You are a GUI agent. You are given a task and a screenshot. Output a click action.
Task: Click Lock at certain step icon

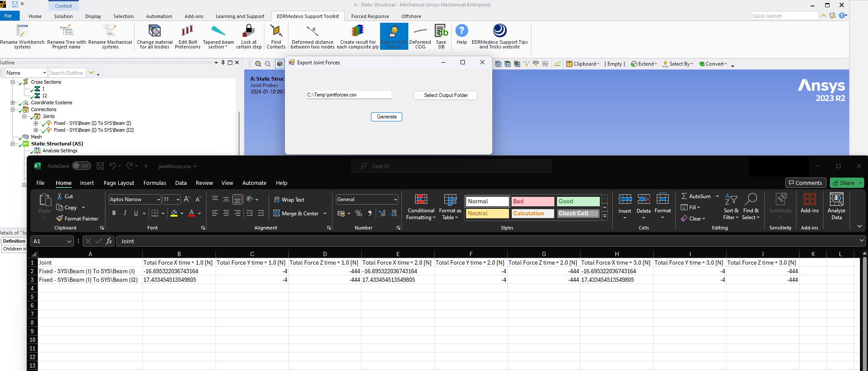(x=249, y=31)
